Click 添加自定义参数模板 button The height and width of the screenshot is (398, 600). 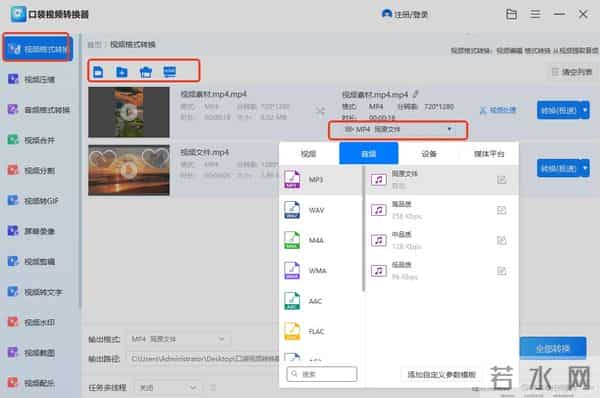coord(441,374)
